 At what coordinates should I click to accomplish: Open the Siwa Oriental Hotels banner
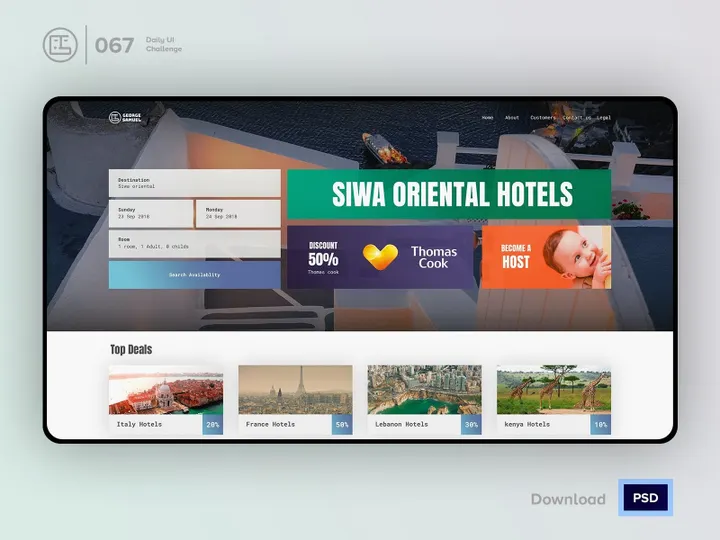449,194
